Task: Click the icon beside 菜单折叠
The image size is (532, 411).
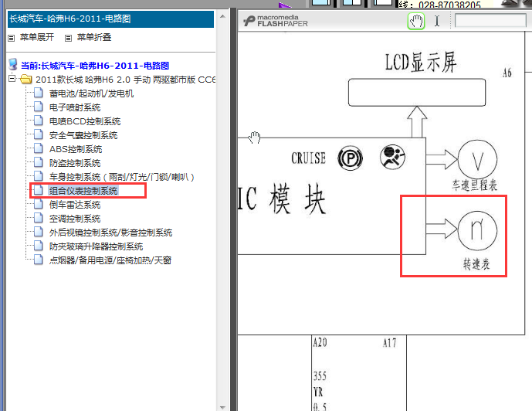Action: [x=68, y=38]
